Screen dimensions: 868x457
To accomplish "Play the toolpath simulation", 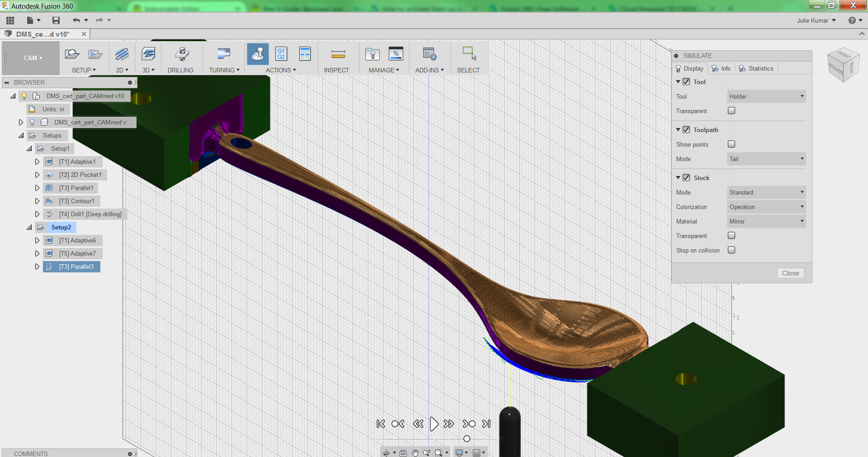I will point(434,424).
